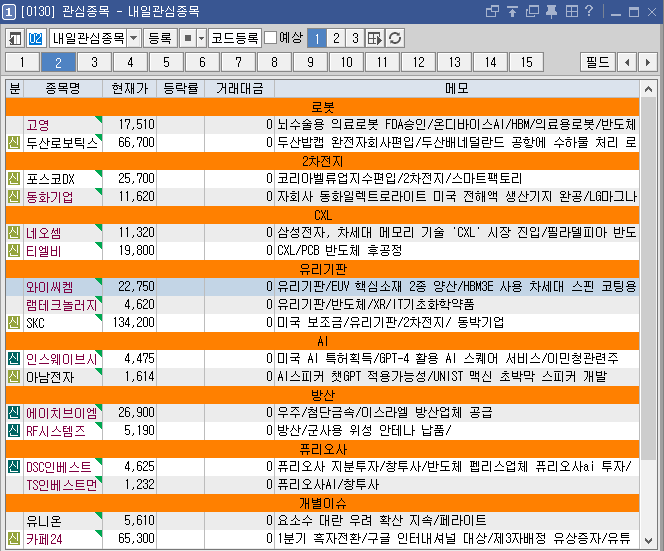Select view mode 3 button

[355, 39]
